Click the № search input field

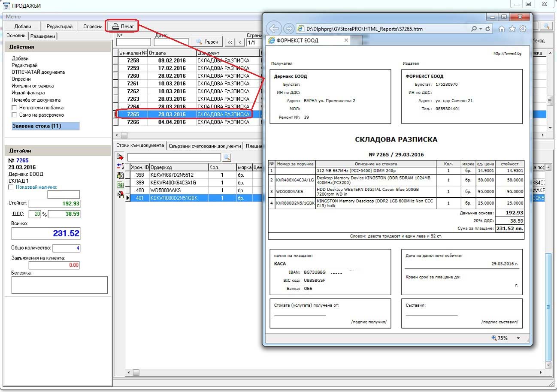[133, 42]
